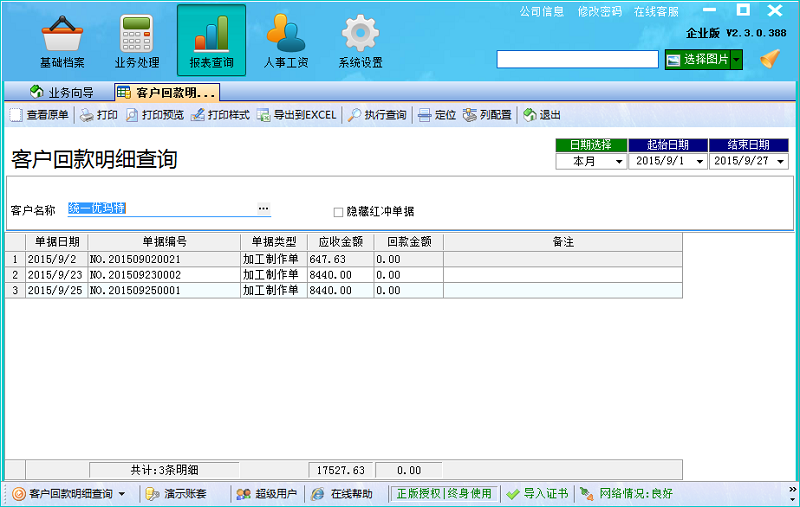800x507 pixels.
Task: Open the 人事工资 people icon
Action: click(x=285, y=37)
